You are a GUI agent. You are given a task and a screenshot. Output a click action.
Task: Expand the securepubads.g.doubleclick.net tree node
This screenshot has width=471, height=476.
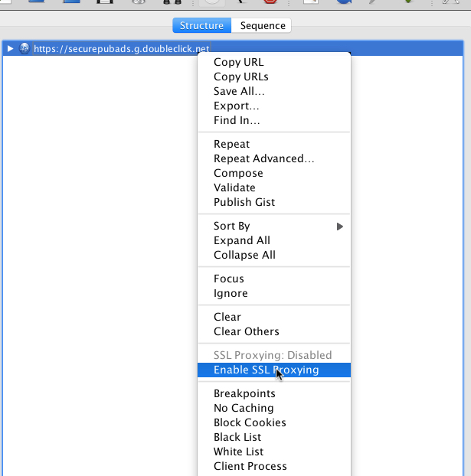pos(10,48)
